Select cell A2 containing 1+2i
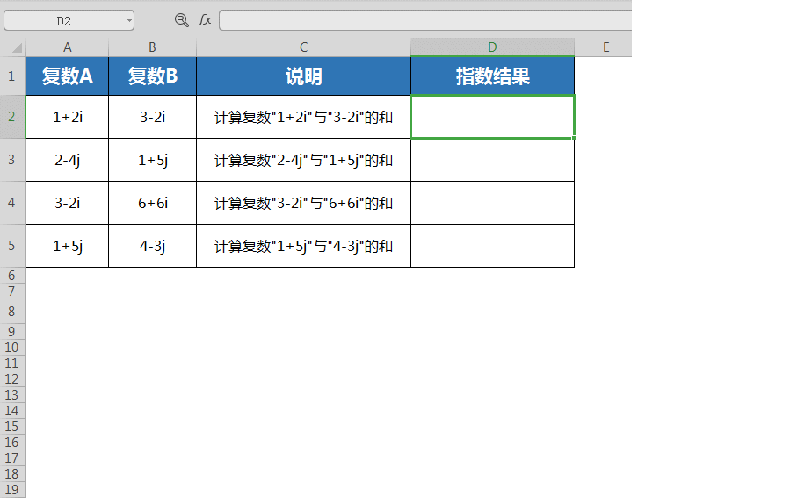The image size is (812, 504). click(68, 117)
